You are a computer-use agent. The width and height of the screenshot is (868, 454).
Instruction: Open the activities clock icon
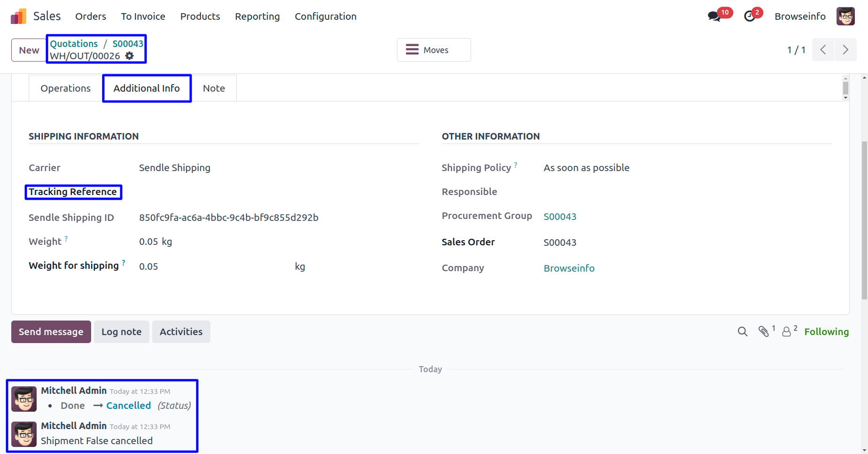[750, 16]
